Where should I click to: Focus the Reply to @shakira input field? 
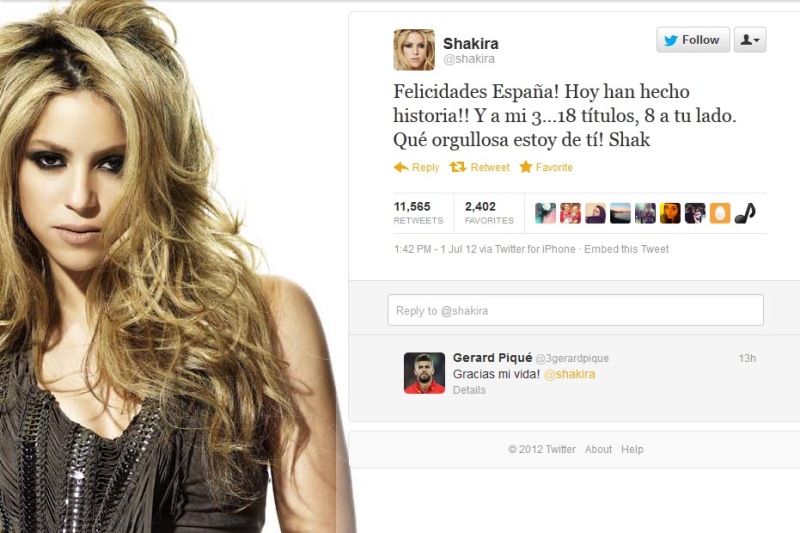(576, 310)
